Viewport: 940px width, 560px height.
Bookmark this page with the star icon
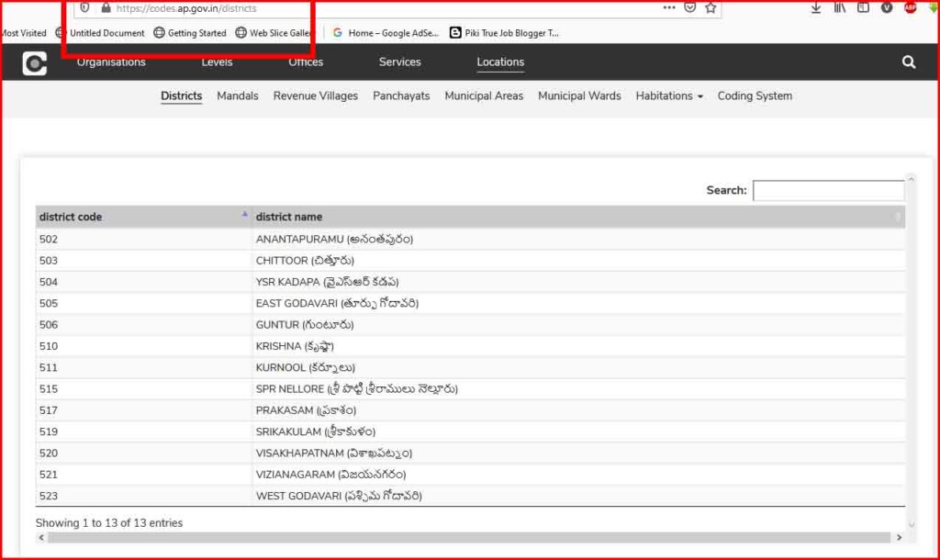pos(711,7)
